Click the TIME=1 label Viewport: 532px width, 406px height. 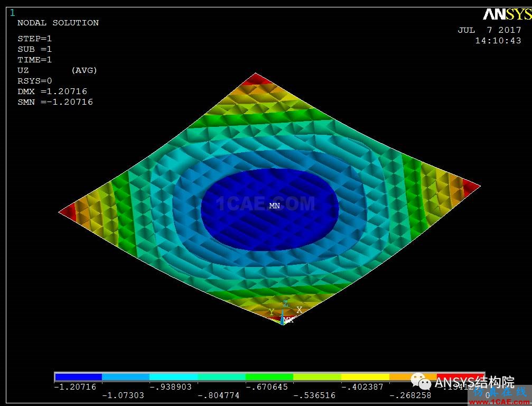35,60
